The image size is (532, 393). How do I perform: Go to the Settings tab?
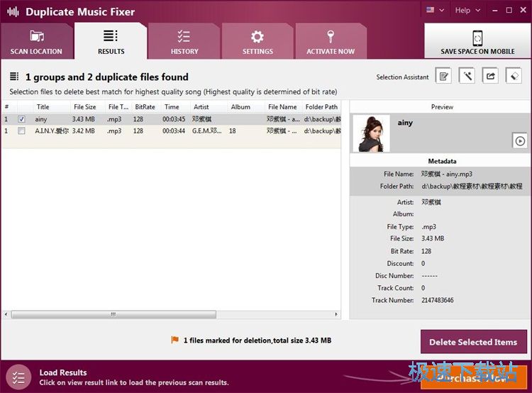click(x=257, y=41)
